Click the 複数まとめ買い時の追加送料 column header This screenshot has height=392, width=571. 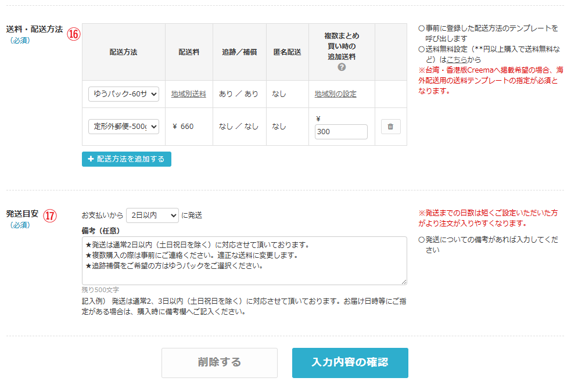pyautogui.click(x=342, y=46)
